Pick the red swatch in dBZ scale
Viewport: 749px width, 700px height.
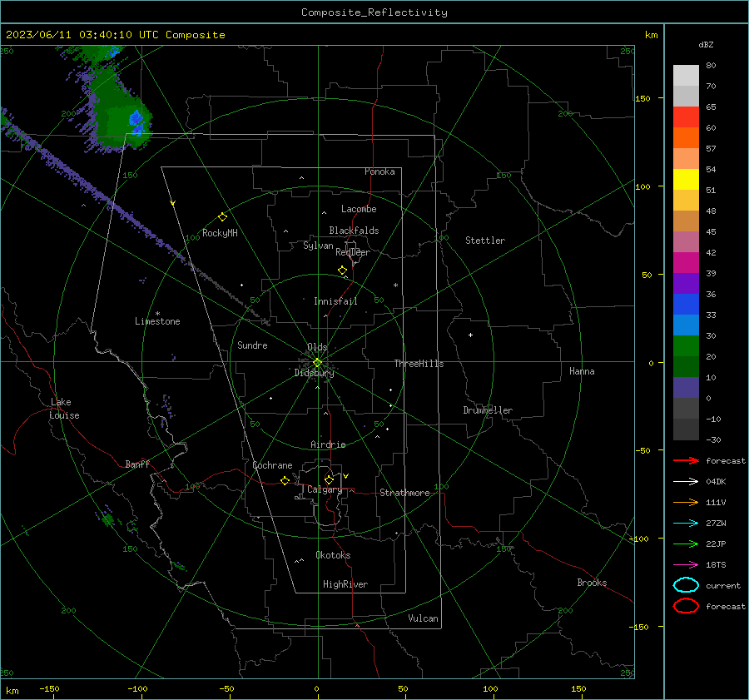click(x=686, y=117)
